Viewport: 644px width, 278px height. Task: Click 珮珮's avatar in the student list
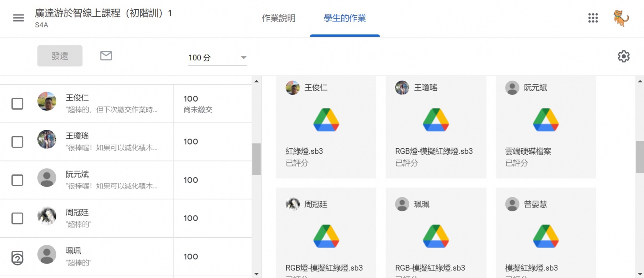(47, 254)
